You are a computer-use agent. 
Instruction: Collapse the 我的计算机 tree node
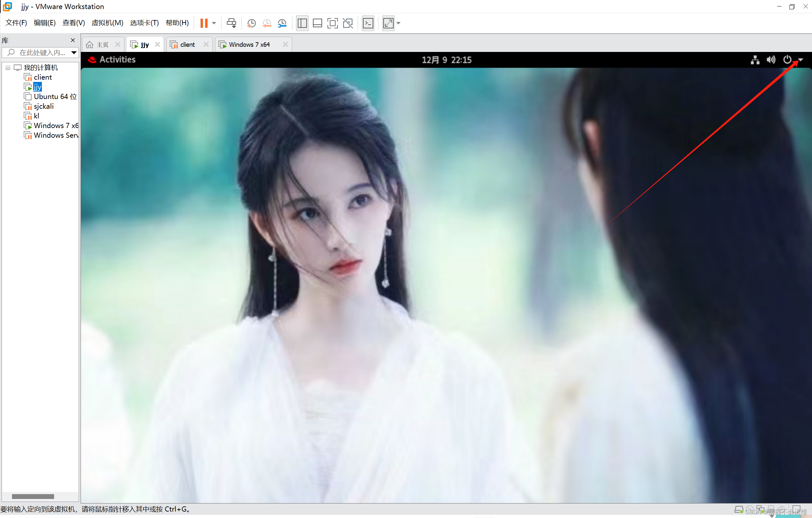click(x=8, y=67)
